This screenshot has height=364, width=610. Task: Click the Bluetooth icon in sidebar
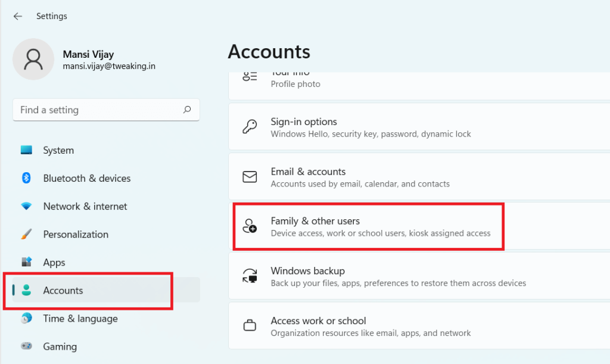point(26,178)
